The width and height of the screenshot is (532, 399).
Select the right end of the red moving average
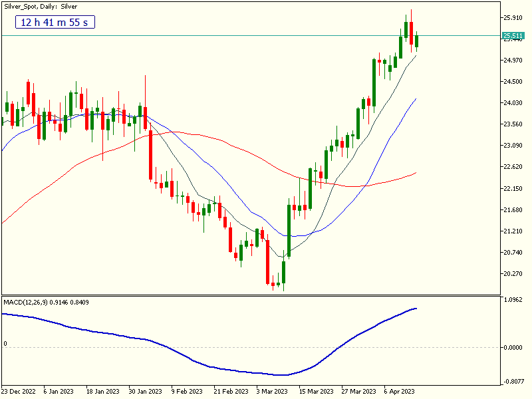point(416,173)
